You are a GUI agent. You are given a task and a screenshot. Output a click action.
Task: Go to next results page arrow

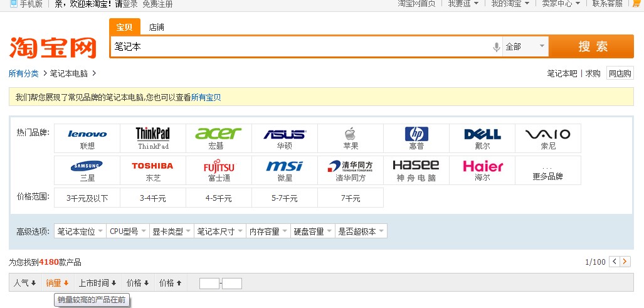pyautogui.click(x=625, y=262)
